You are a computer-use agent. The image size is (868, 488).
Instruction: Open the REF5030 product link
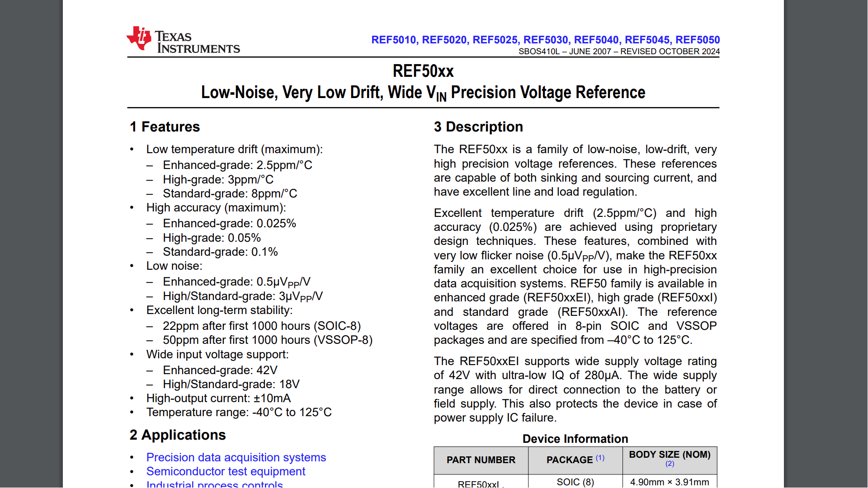tap(545, 40)
